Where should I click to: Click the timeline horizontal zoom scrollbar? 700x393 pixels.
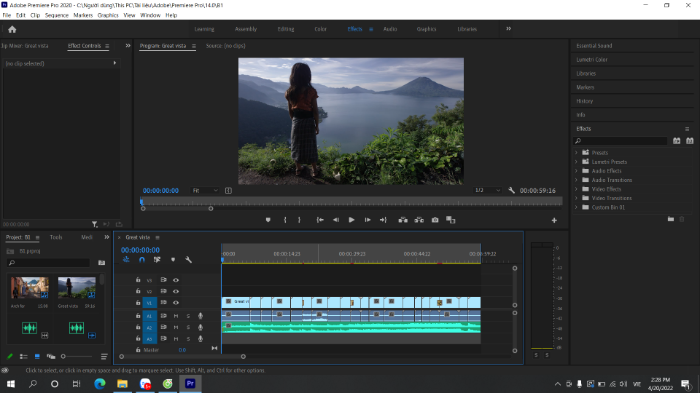click(x=182, y=356)
